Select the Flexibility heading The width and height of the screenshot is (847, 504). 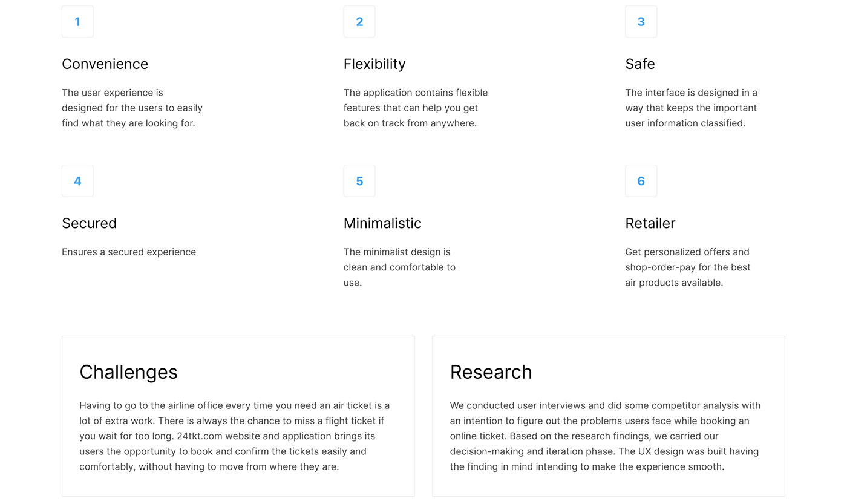coord(374,64)
